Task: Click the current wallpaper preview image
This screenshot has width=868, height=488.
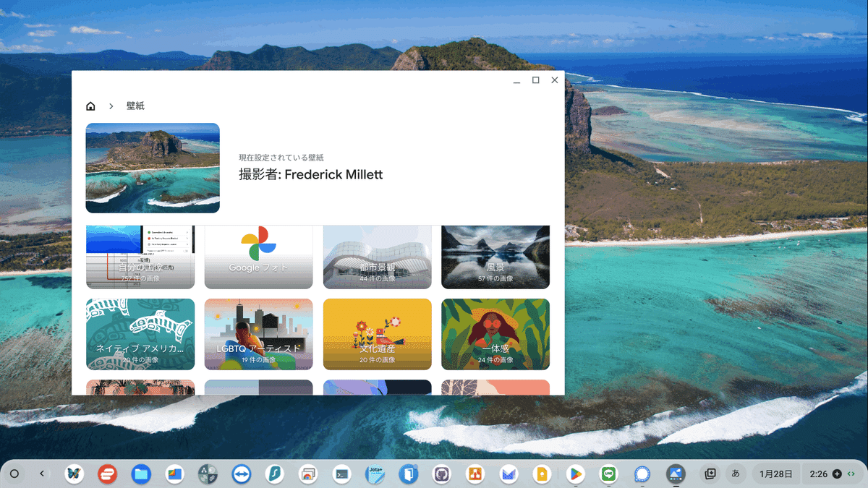Action: point(153,168)
